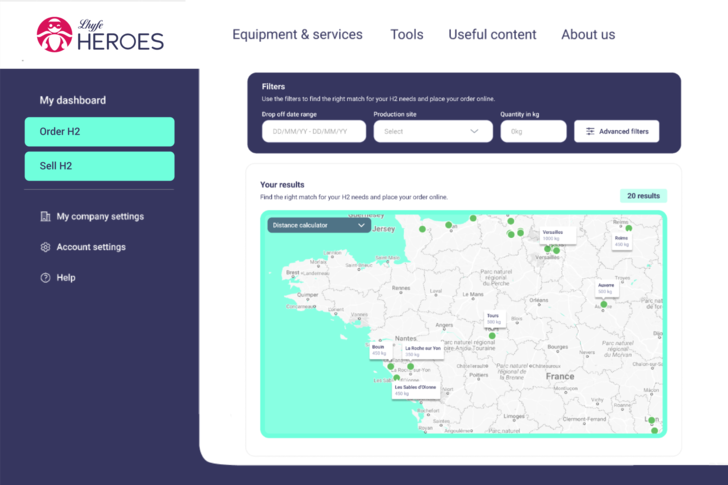Screen dimensions: 728x485
Task: Select Les Sables d'Olonne map marker
Action: point(414,389)
